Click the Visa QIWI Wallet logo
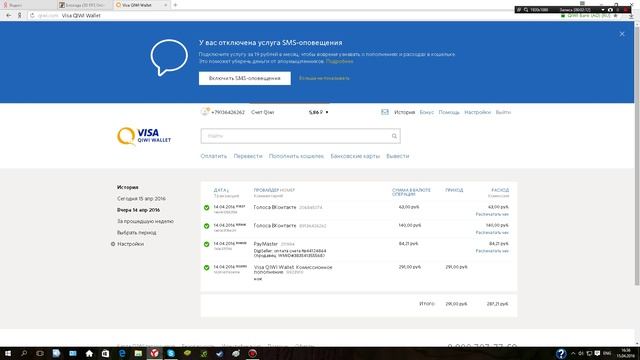The height and width of the screenshot is (360, 640). (144, 136)
